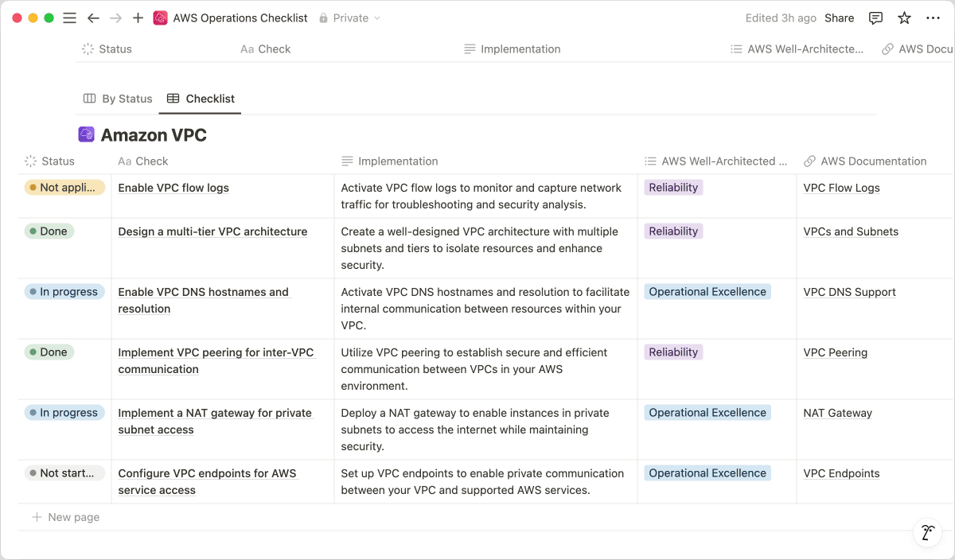Click implementation text 'Create a well-designed VPC architecture'
The width and height of the screenshot is (955, 560).
coord(480,248)
